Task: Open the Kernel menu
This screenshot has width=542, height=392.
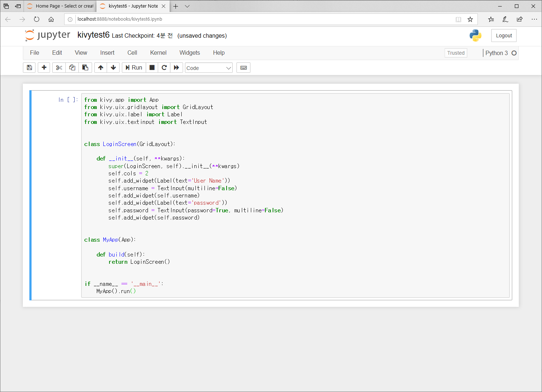Action: [x=158, y=53]
